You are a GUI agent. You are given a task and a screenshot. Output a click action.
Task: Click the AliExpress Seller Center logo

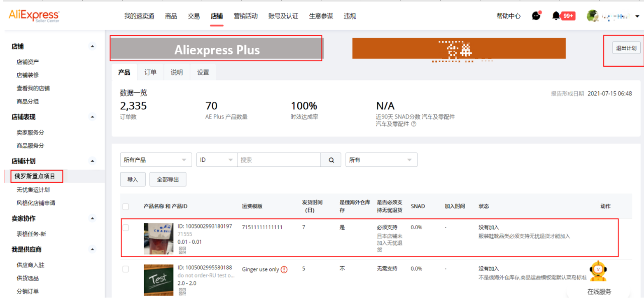(34, 16)
